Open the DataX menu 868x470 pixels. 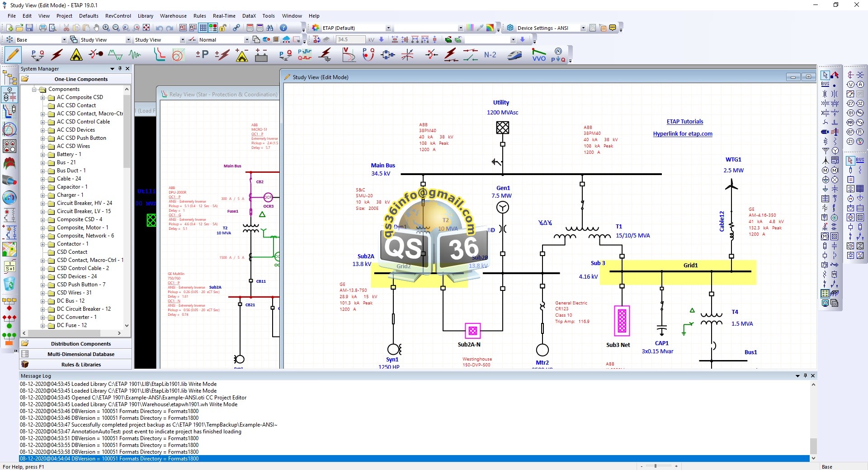click(249, 16)
